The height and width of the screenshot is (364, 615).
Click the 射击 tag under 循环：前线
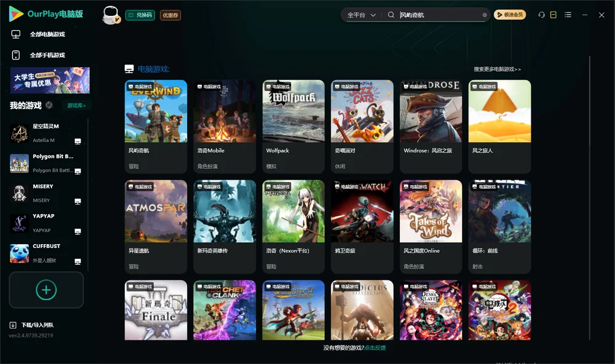pyautogui.click(x=477, y=266)
